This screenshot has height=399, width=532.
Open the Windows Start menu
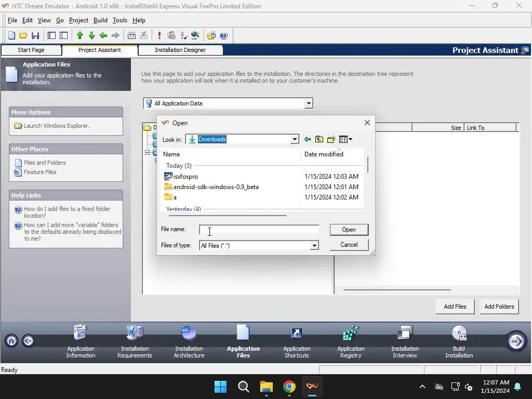click(x=220, y=387)
